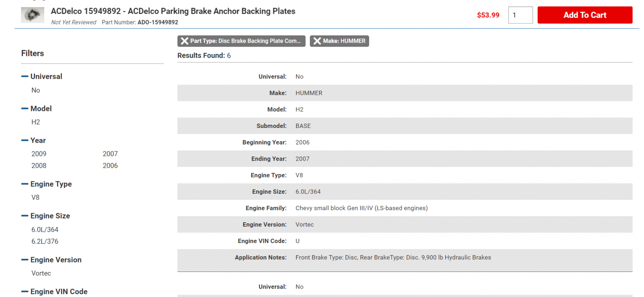Select the V8 engine type filter
Screen dimensions: 644x297
[35, 198]
